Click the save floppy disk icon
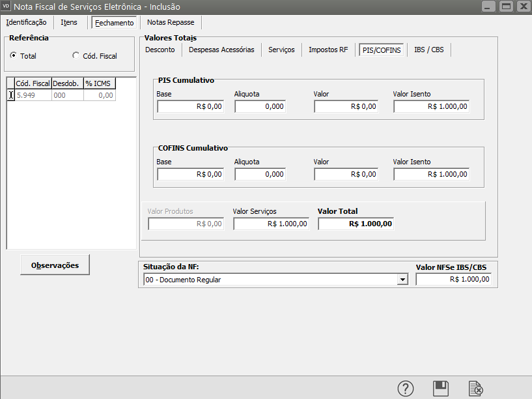 441,389
